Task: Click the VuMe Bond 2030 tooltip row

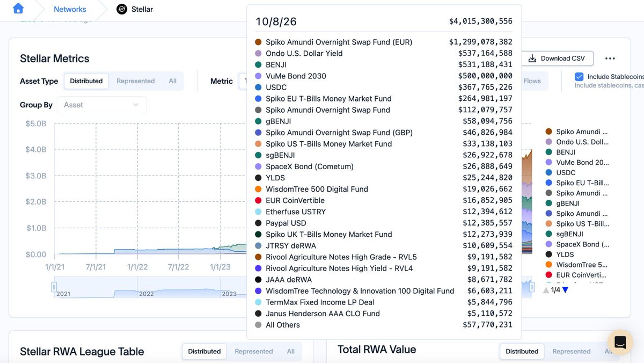Action: 384,76
